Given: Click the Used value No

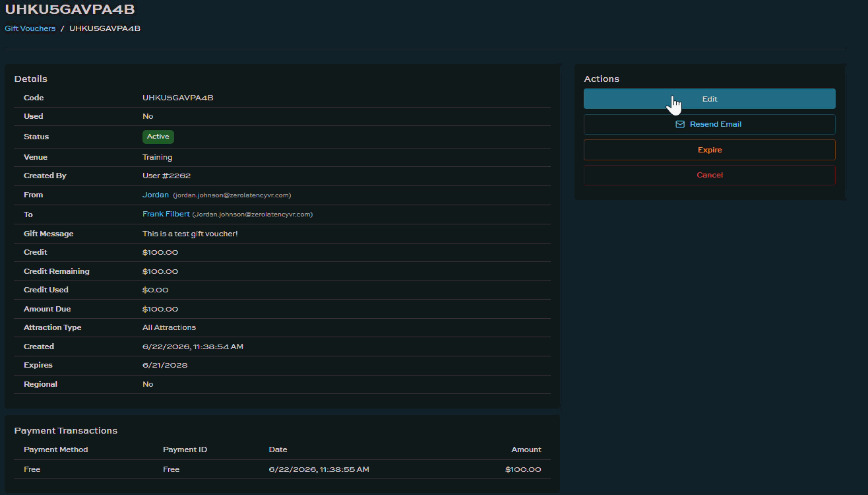Looking at the screenshot, I should pos(148,116).
